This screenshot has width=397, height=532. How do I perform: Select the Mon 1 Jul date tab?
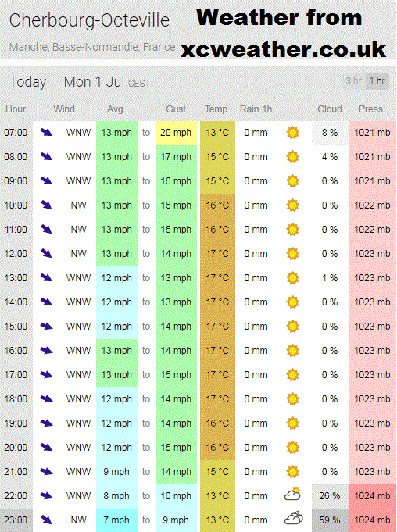(107, 82)
